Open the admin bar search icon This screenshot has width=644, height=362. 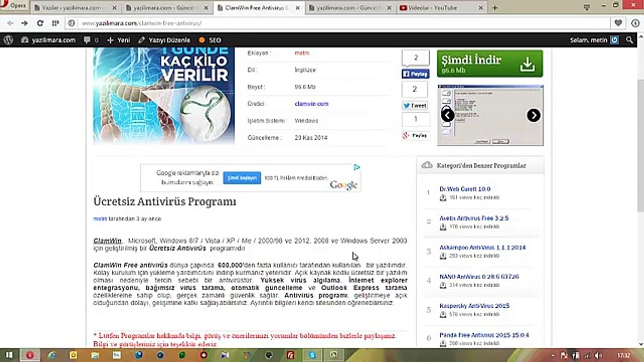[630, 40]
